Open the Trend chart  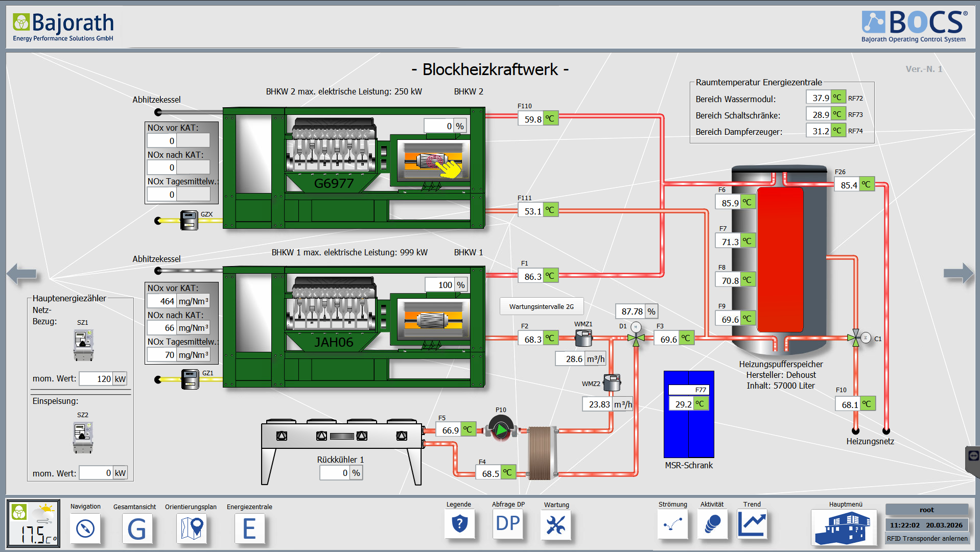tap(752, 524)
